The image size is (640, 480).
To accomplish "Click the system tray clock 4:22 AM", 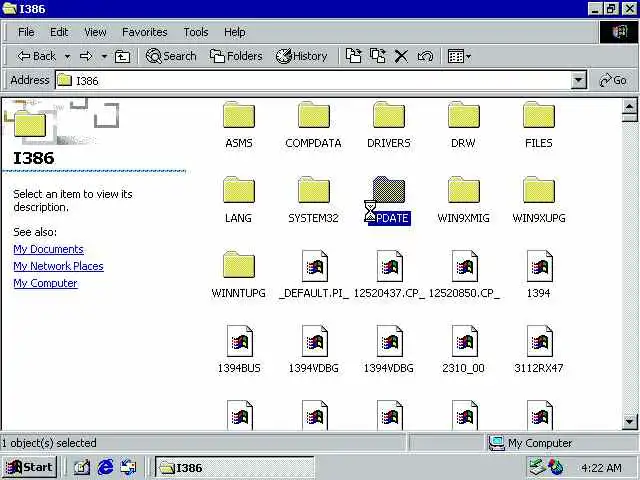I will click(601, 468).
